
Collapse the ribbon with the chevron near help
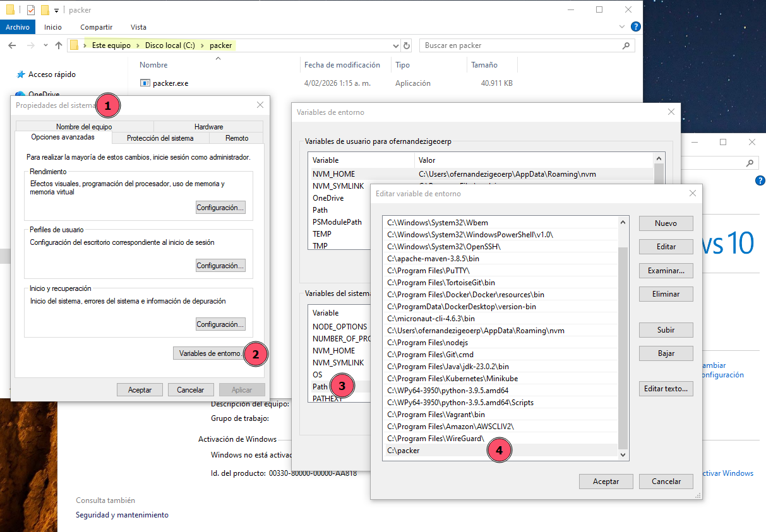[x=621, y=27]
